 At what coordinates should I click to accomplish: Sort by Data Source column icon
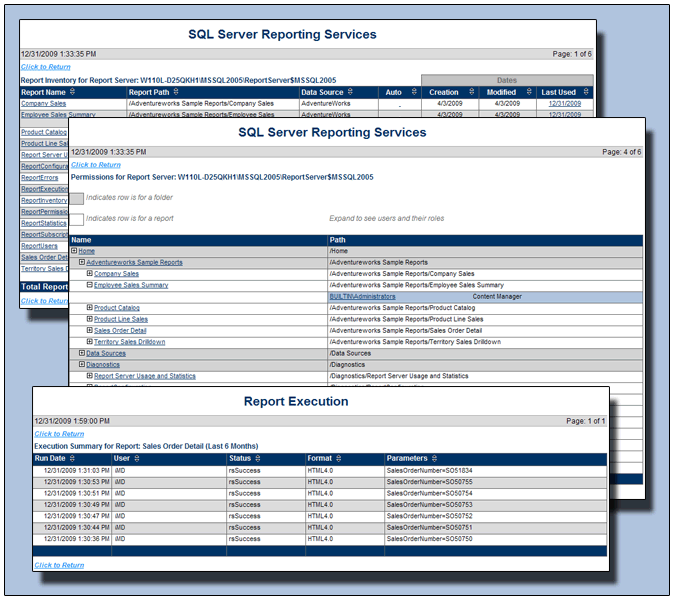click(x=350, y=92)
